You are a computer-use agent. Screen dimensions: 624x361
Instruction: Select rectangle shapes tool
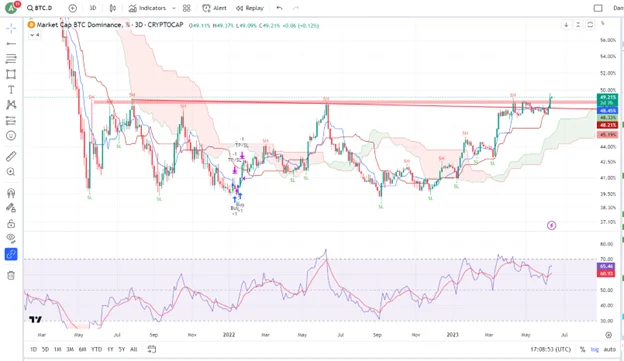pyautogui.click(x=11, y=74)
